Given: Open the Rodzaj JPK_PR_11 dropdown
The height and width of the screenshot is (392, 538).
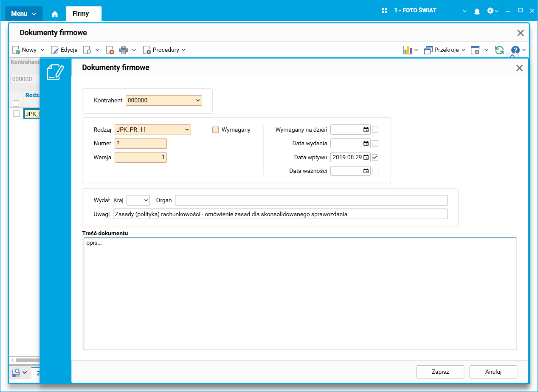Looking at the screenshot, I should [x=187, y=130].
